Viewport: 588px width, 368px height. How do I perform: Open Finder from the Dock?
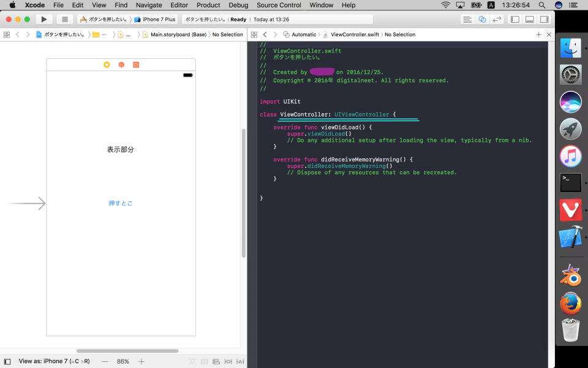click(x=571, y=48)
